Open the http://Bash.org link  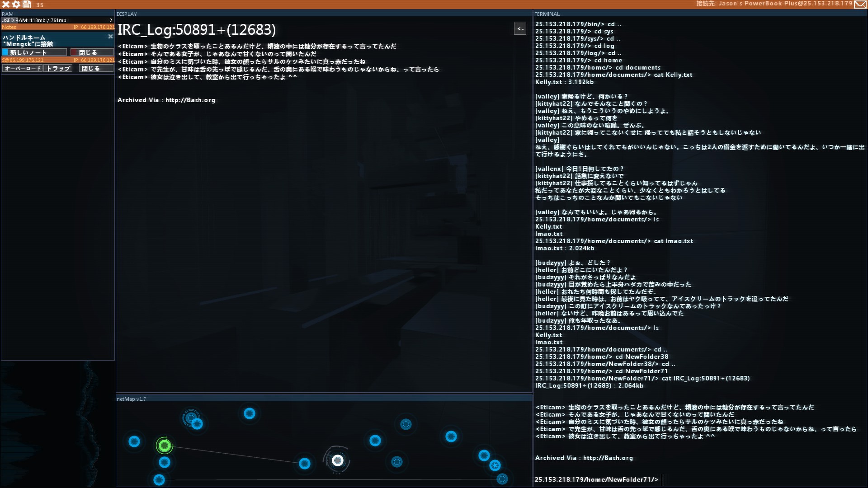click(x=190, y=100)
